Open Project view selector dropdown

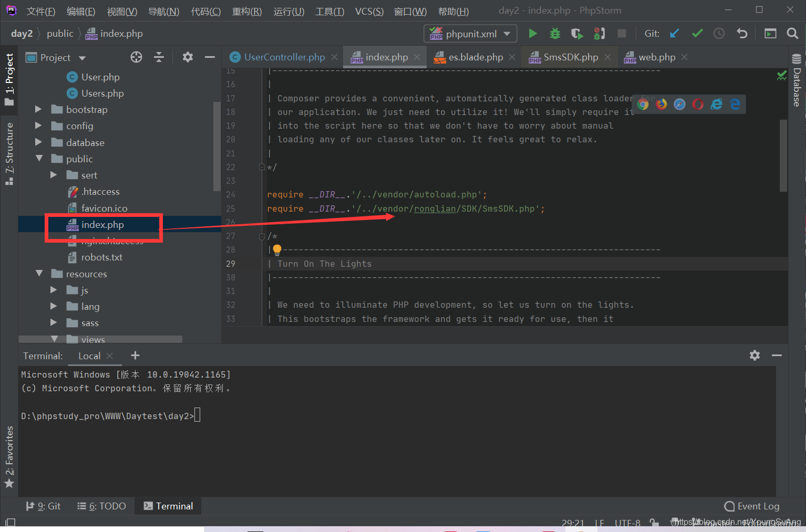[82, 58]
